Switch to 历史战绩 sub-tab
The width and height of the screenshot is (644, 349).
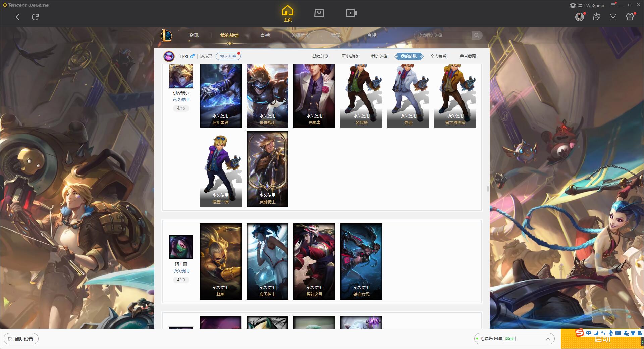click(x=350, y=56)
